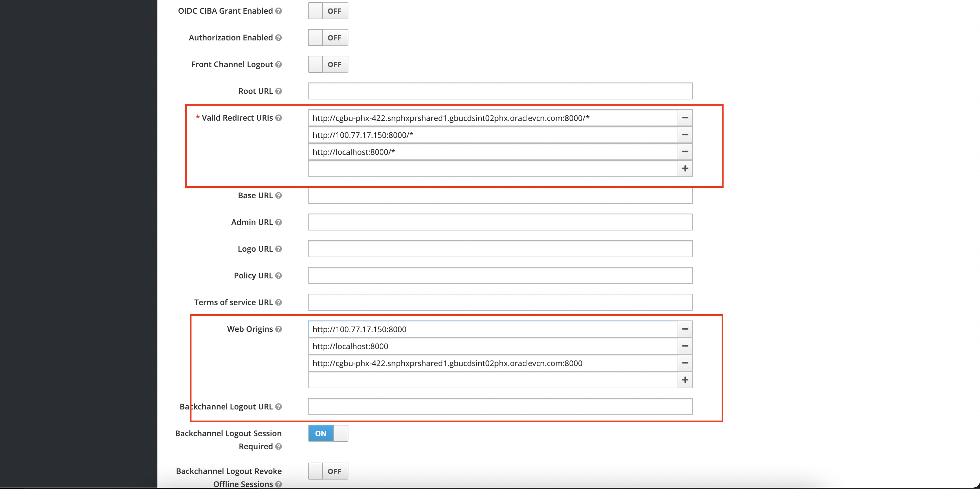Screen dimensions: 980x489
Task: Show tooltip for Valid Redirect URIs help
Action: pos(279,118)
